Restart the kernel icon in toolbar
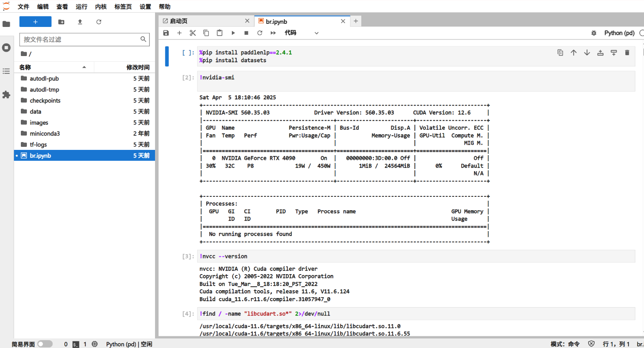This screenshot has width=644, height=348. [x=260, y=33]
